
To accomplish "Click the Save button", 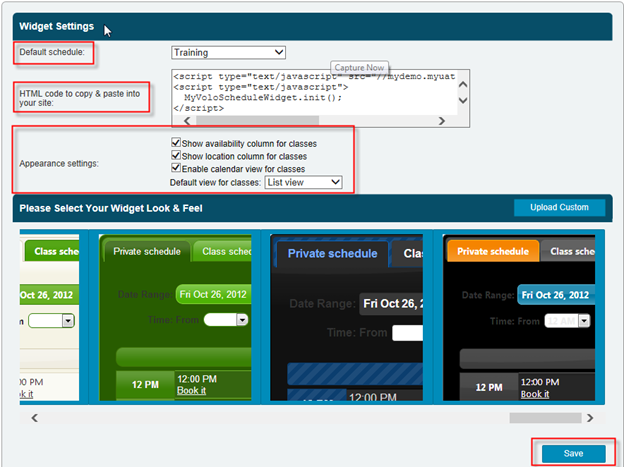I will point(573,453).
